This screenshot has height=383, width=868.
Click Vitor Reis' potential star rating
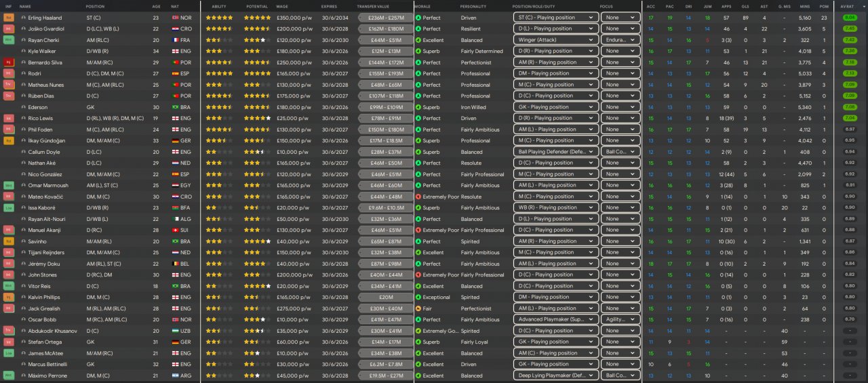(258, 286)
